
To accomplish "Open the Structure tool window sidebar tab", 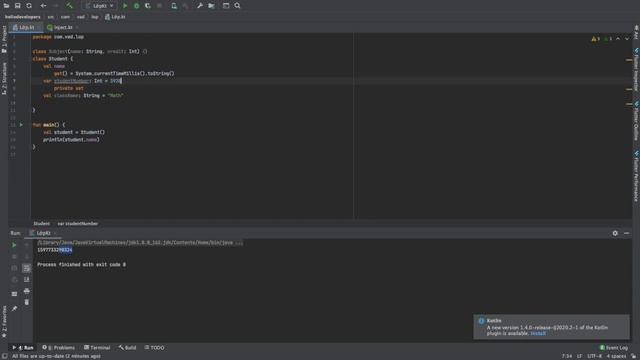I will (x=4, y=79).
